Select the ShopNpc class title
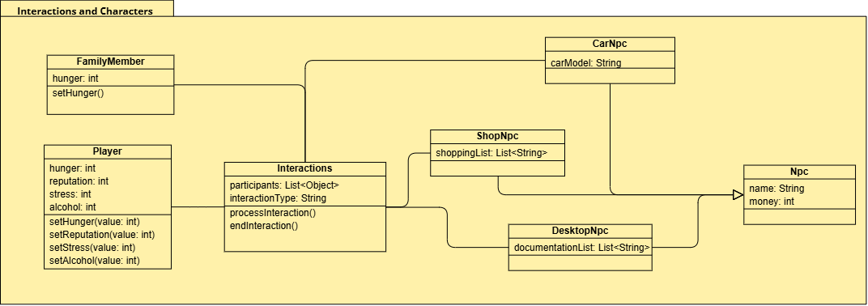Image resolution: width=868 pixels, height=306 pixels. pos(498,135)
